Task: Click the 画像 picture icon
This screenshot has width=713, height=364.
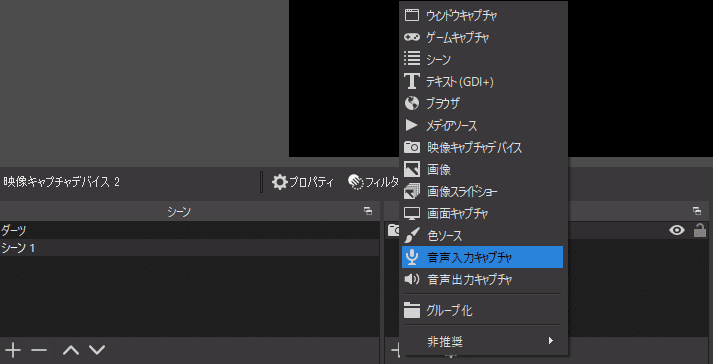Action: 412,169
